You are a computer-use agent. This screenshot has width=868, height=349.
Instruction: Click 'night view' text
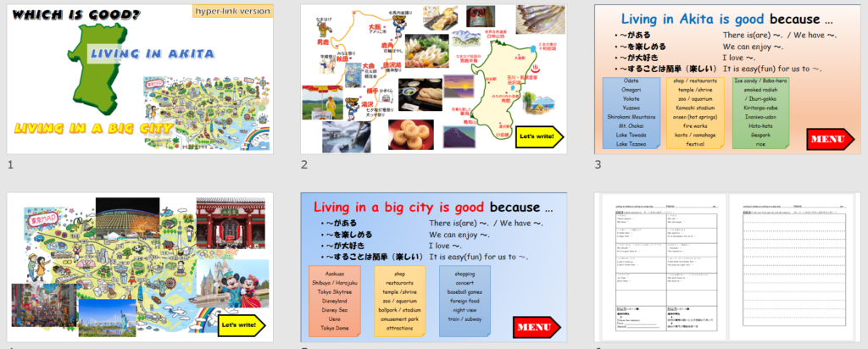[465, 310]
